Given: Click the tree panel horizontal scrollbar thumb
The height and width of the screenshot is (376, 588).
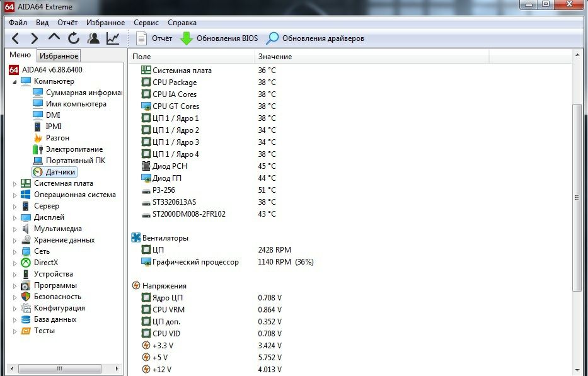Looking at the screenshot, I should 60,368.
